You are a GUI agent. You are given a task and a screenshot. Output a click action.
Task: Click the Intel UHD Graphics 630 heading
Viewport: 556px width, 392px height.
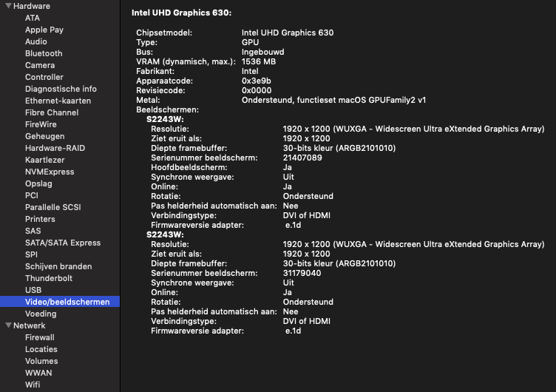[x=182, y=13]
